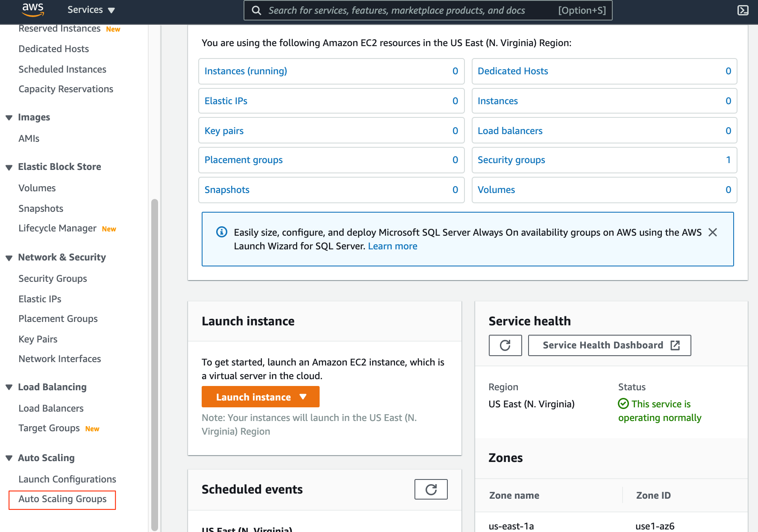Collapse the Network & Security section
This screenshot has height=532, width=758.
click(9, 257)
